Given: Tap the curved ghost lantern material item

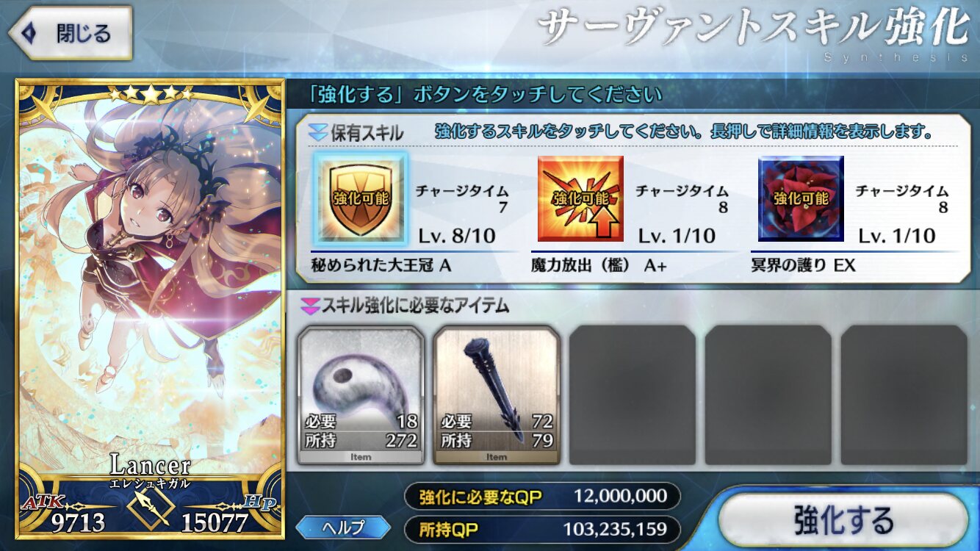Looking at the screenshot, I should click(x=361, y=395).
